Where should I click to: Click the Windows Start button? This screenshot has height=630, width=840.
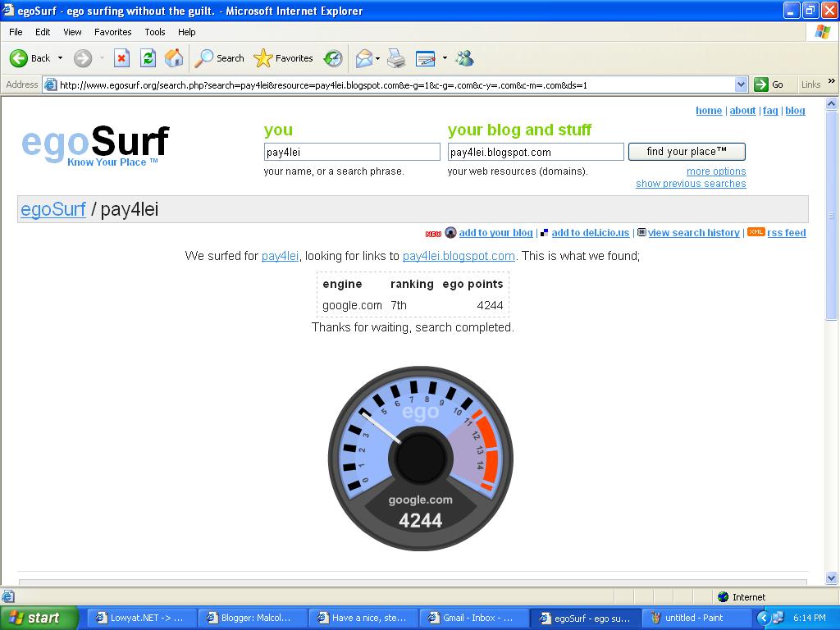(x=39, y=618)
